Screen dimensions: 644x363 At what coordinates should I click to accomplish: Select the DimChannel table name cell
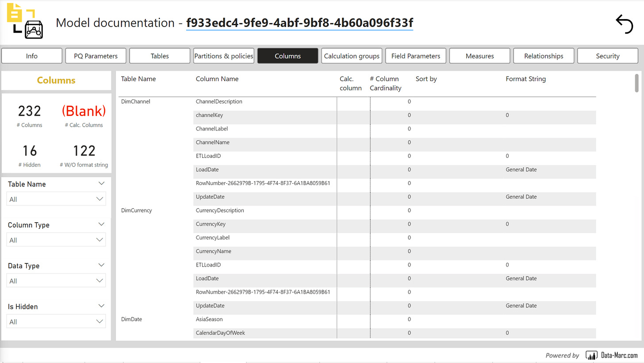(x=136, y=101)
